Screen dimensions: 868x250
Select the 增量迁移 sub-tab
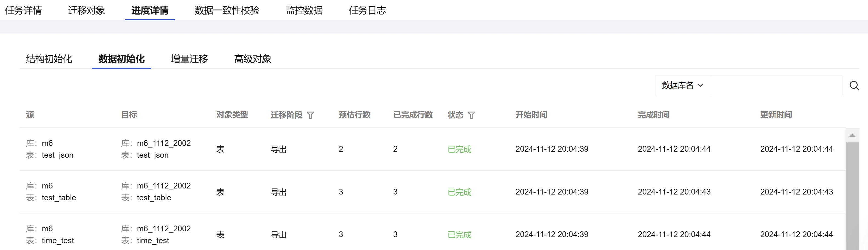coord(189,59)
